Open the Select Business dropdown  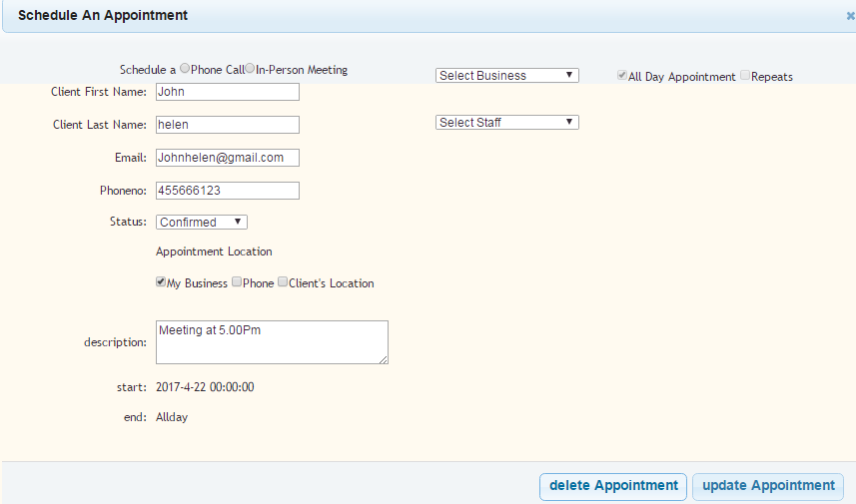(507, 75)
